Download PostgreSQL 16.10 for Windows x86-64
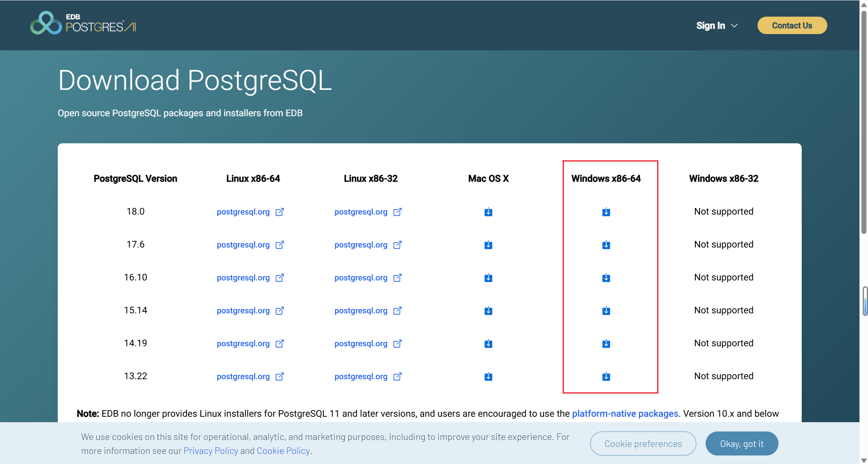 pos(606,278)
